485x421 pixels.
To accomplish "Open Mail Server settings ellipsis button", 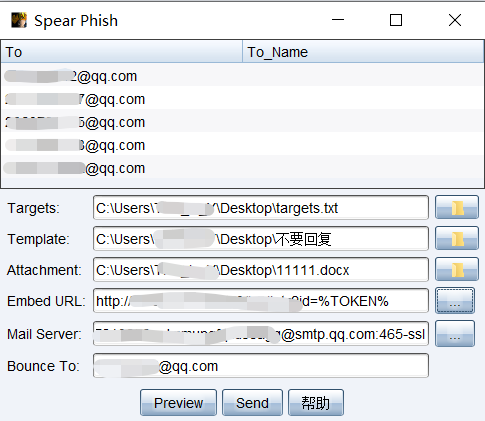I will 455,334.
